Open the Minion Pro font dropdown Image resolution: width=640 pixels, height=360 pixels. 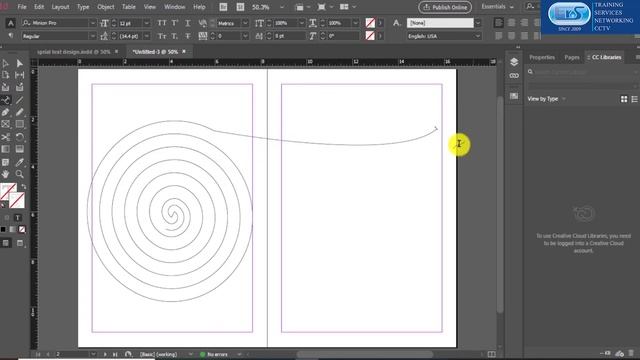[x=93, y=23]
